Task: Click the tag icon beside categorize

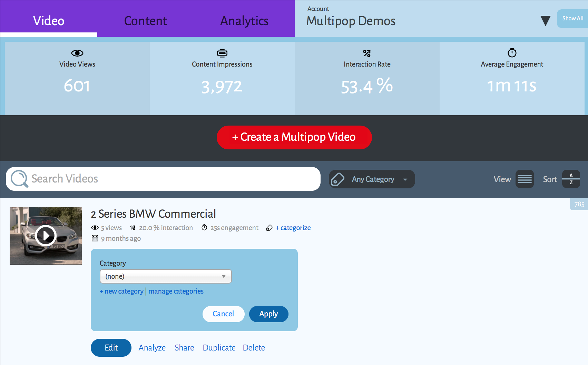Action: tap(269, 228)
